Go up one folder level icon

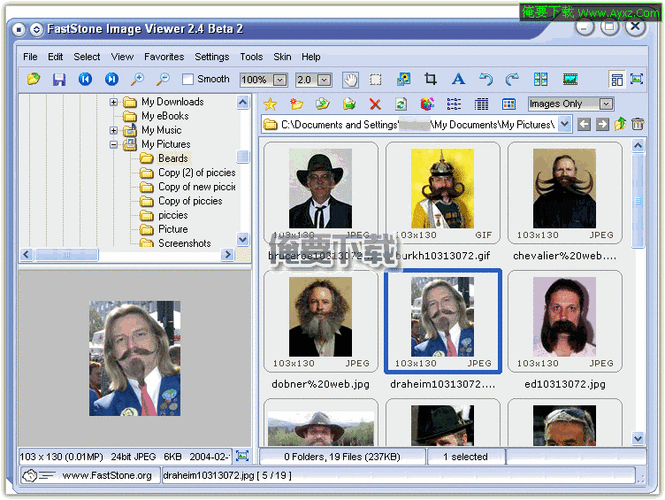click(620, 124)
